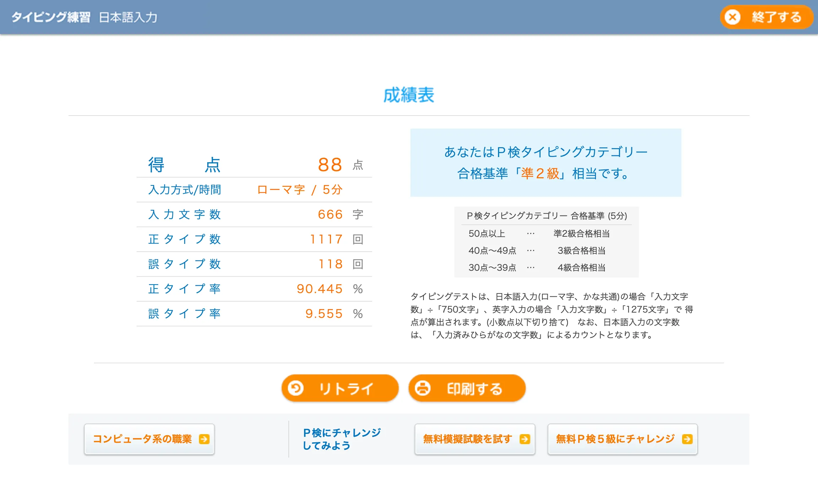Click the 入力方式/時間 label
The width and height of the screenshot is (818, 504).
(184, 190)
